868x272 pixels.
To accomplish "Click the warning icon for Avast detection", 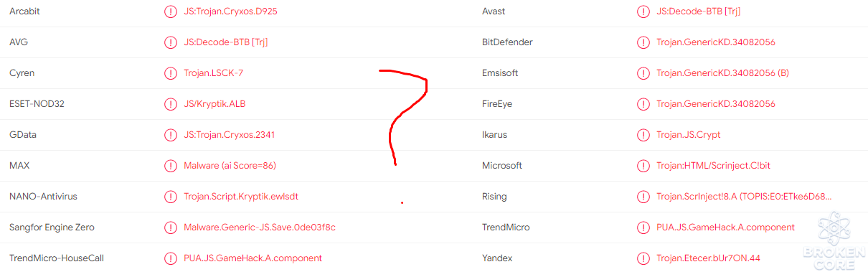I will (x=643, y=11).
